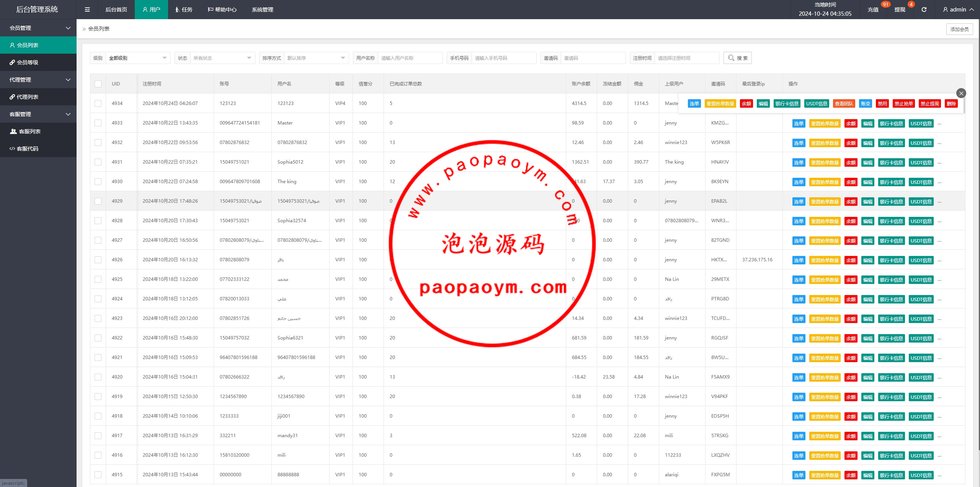This screenshot has height=487, width=980.
Task: Click the hamburger menu collapse icon
Action: tap(87, 10)
